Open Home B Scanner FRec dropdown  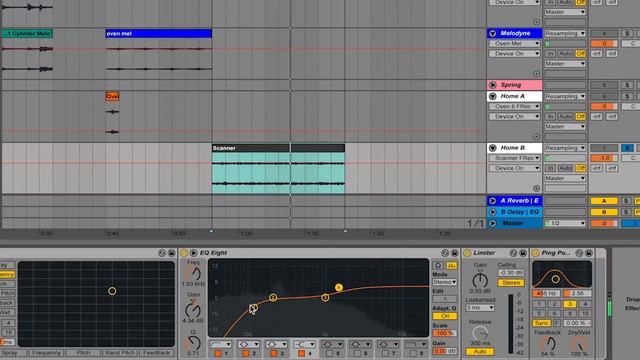coord(515,158)
